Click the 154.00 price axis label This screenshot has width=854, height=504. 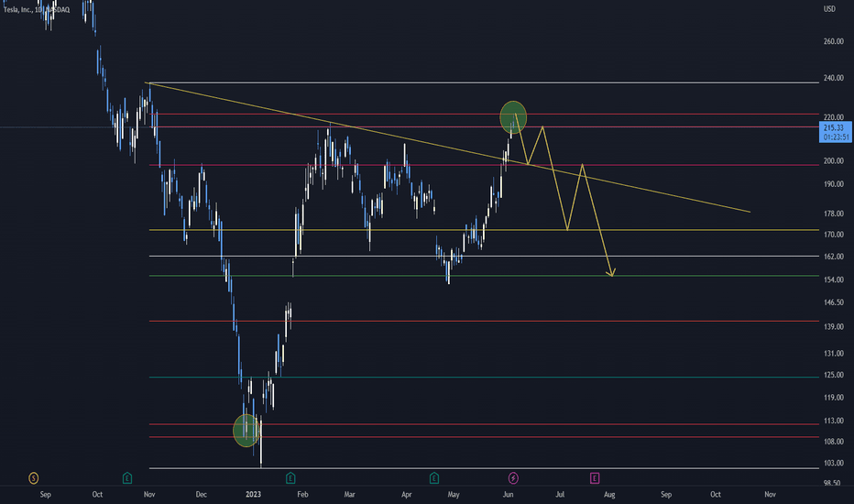tap(833, 279)
